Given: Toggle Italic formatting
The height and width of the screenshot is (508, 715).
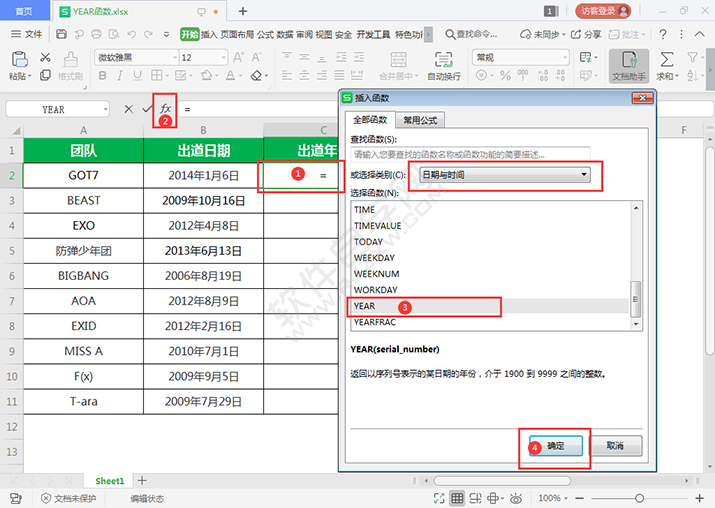Looking at the screenshot, I should (x=120, y=75).
